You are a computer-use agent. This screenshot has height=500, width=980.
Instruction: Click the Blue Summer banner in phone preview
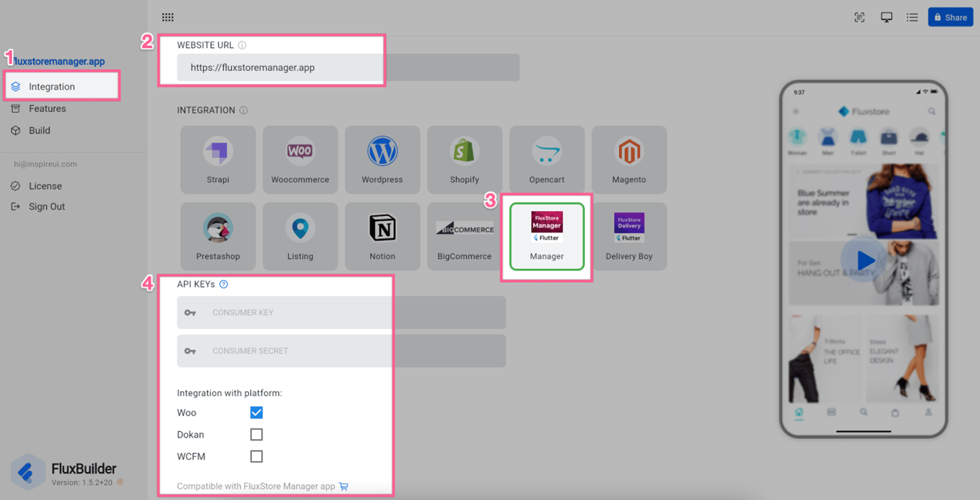864,202
